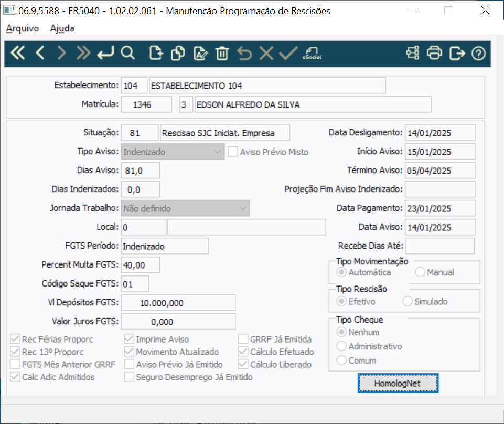
Task: Click the Go-to (return arrow) icon
Action: point(105,53)
